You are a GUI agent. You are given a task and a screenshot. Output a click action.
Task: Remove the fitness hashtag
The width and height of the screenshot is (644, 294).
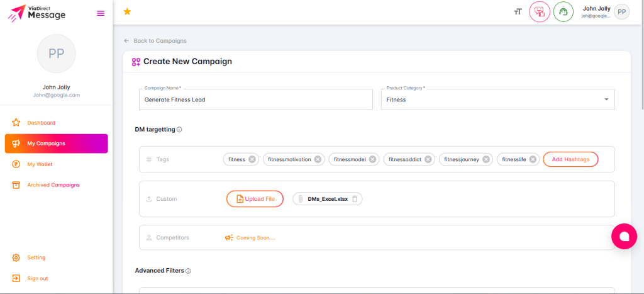(x=252, y=159)
